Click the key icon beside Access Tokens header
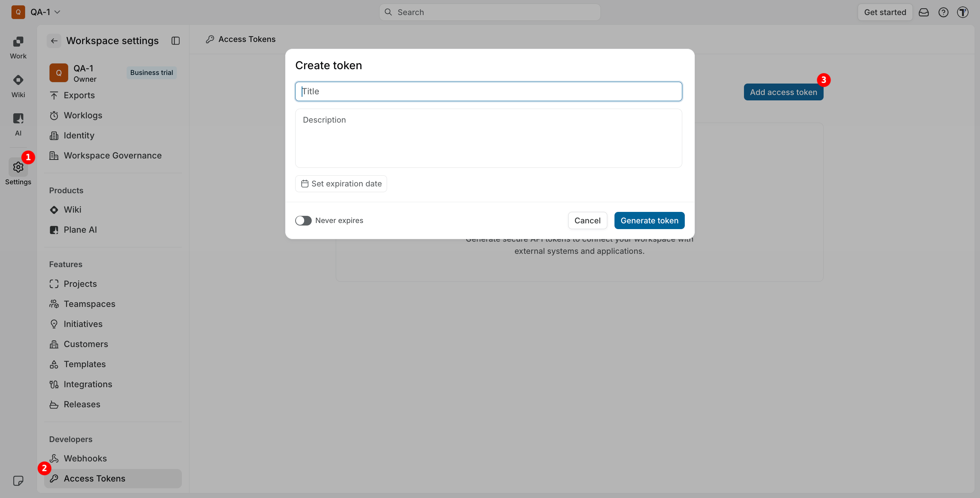The image size is (980, 498). (209, 39)
